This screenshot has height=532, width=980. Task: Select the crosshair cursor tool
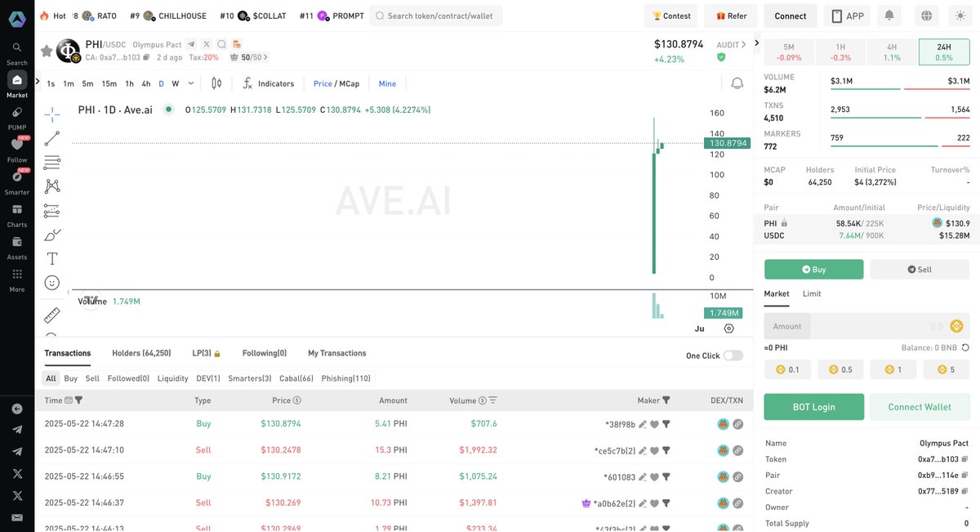[51, 114]
